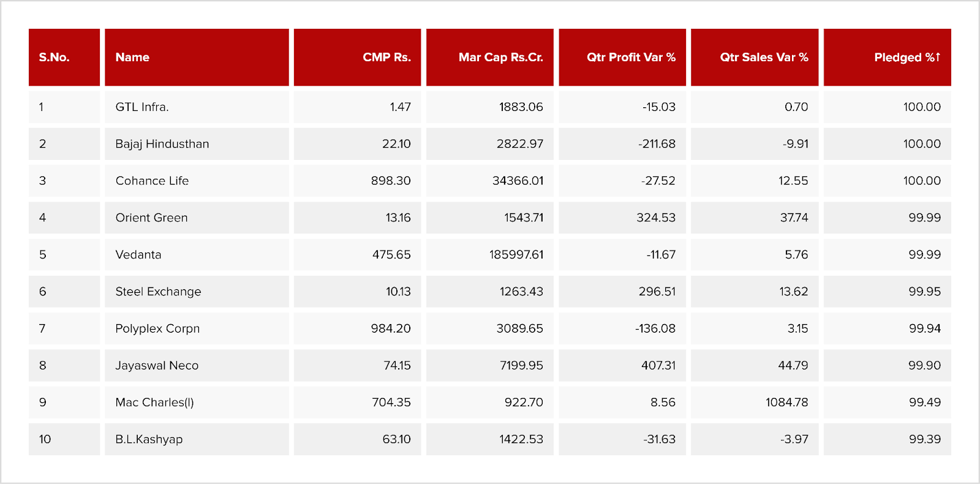Viewport: 980px width, 484px height.
Task: Click the S.No. column header
Action: click(55, 57)
